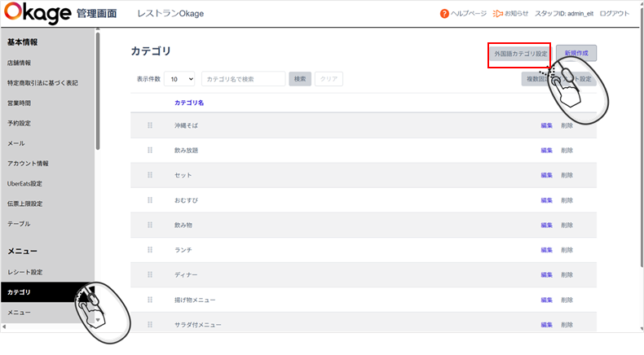Click the お知らせ megaphone icon
This screenshot has width=644, height=355.
tap(497, 14)
